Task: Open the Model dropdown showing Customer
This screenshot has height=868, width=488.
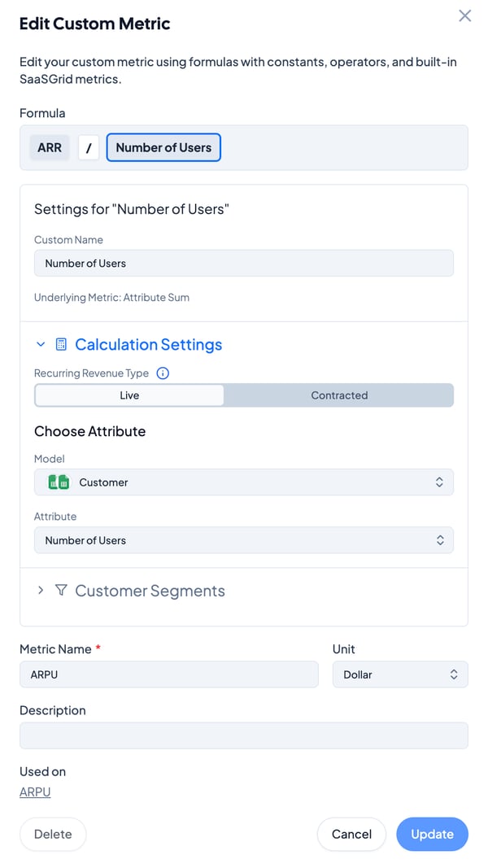Action: 244,482
